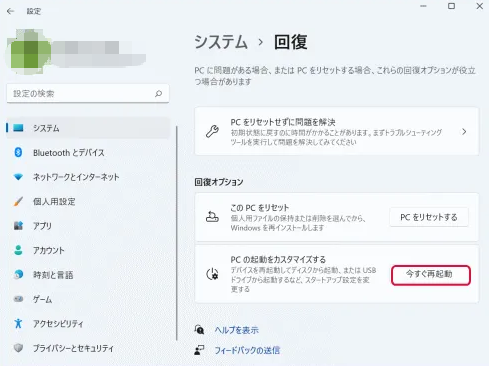The image size is (489, 366).
Task: Click the 時刻と言語 globe icon
Action: point(18,275)
